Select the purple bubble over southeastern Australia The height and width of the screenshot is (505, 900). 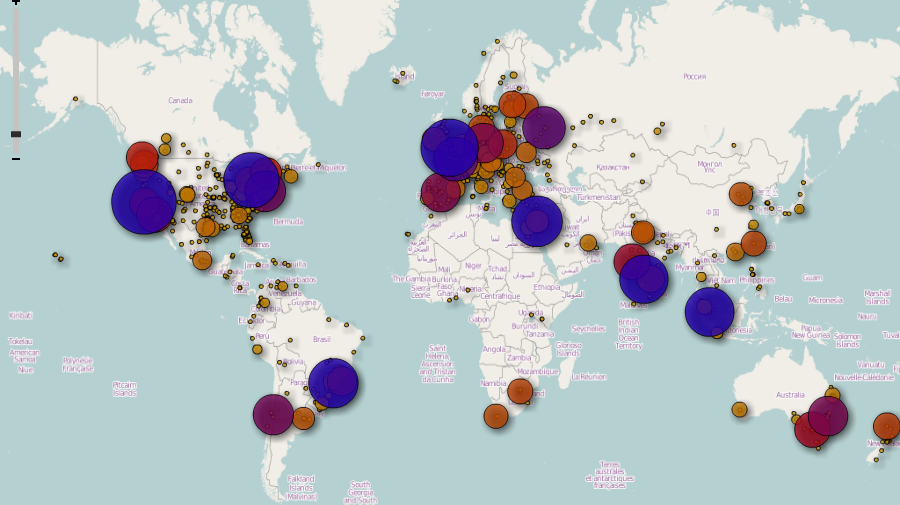point(828,415)
